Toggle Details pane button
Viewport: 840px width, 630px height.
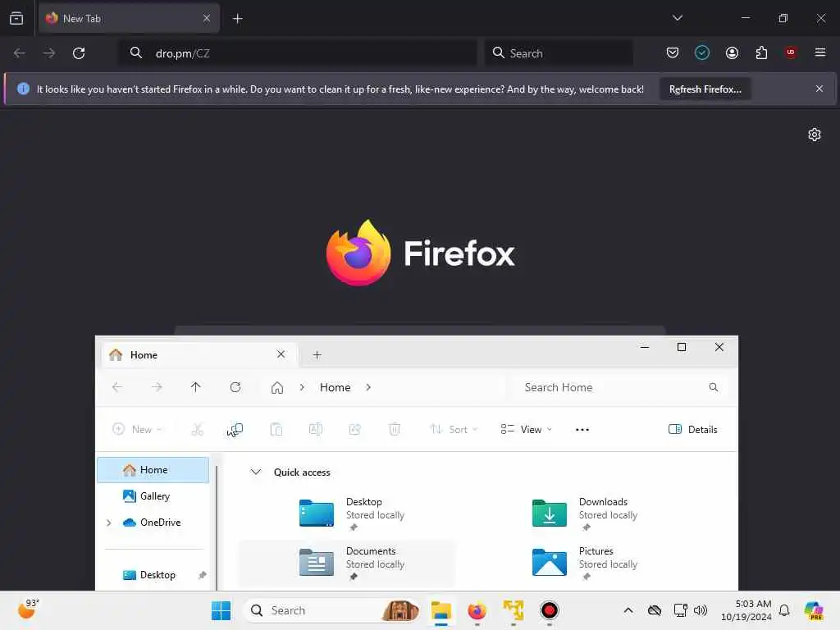pyautogui.click(x=692, y=429)
